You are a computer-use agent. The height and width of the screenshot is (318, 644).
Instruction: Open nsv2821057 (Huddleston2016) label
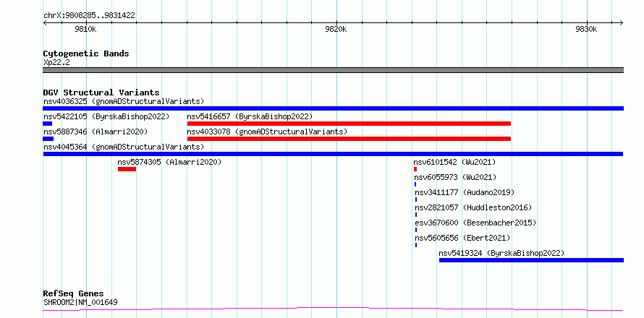pos(473,207)
